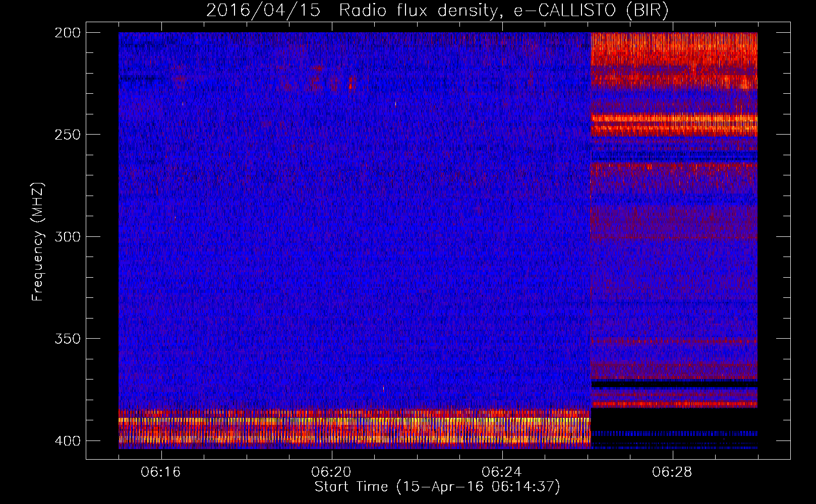Click the 06:24 time tick label
The height and width of the screenshot is (504, 816).
(x=502, y=472)
